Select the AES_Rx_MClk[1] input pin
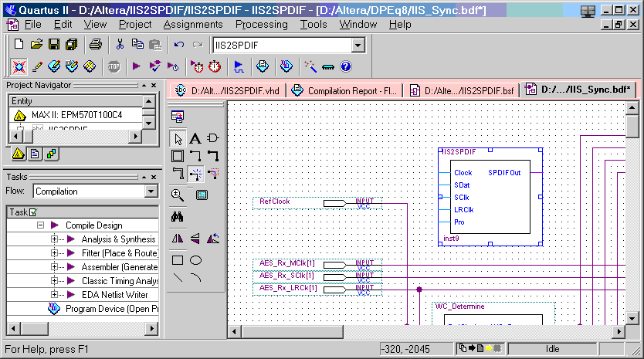 [x=317, y=265]
